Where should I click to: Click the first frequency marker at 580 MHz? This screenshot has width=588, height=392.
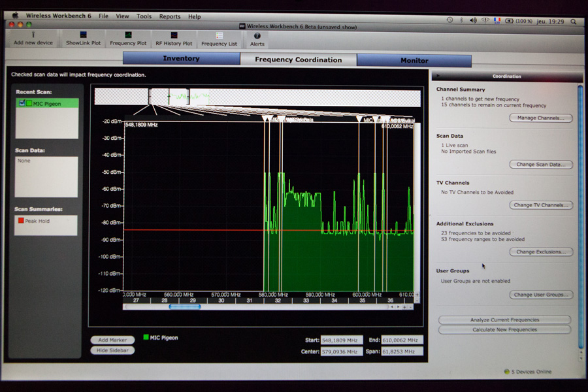click(x=265, y=119)
